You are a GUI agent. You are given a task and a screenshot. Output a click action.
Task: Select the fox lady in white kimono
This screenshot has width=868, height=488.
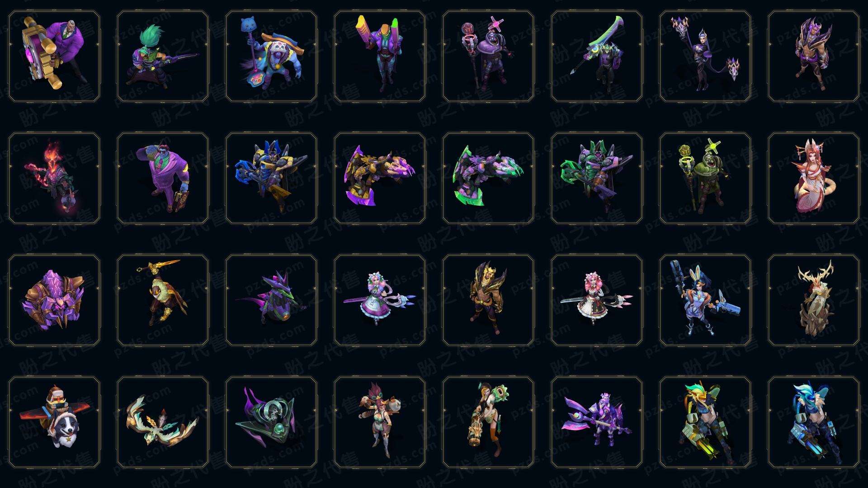click(814, 178)
